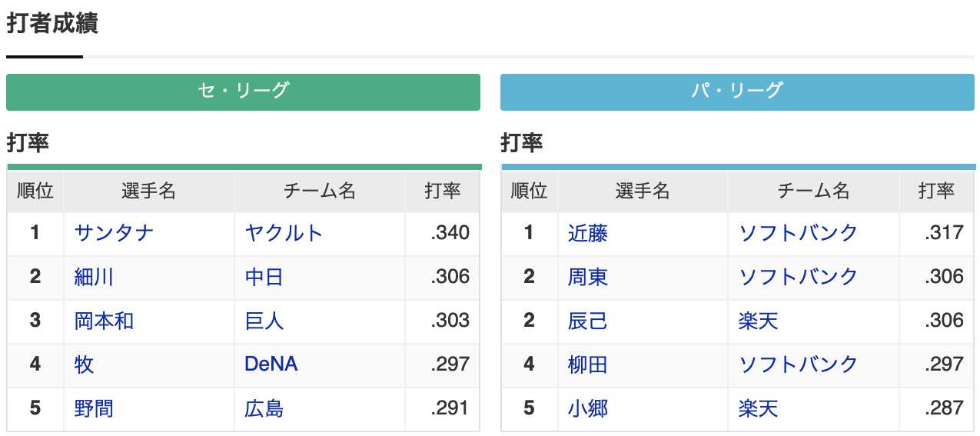Click the Pacific League 選手名 column header
This screenshot has height=436, width=980.
pos(643,191)
